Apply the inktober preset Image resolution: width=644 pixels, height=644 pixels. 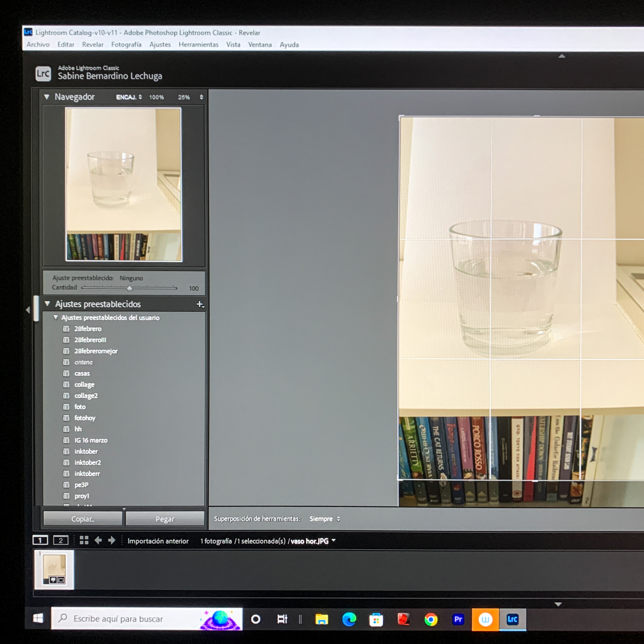click(x=86, y=451)
